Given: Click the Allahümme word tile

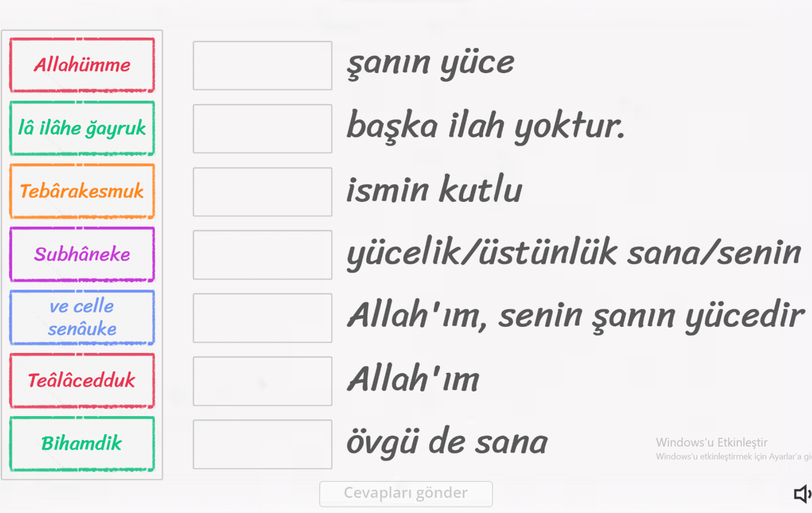Looking at the screenshot, I should (82, 65).
